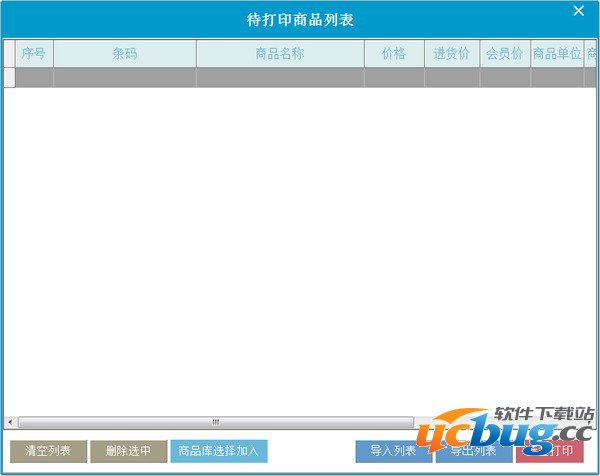Click the empty 条码 cell in first row
Image resolution: width=600 pixels, height=476 pixels.
tap(125, 77)
